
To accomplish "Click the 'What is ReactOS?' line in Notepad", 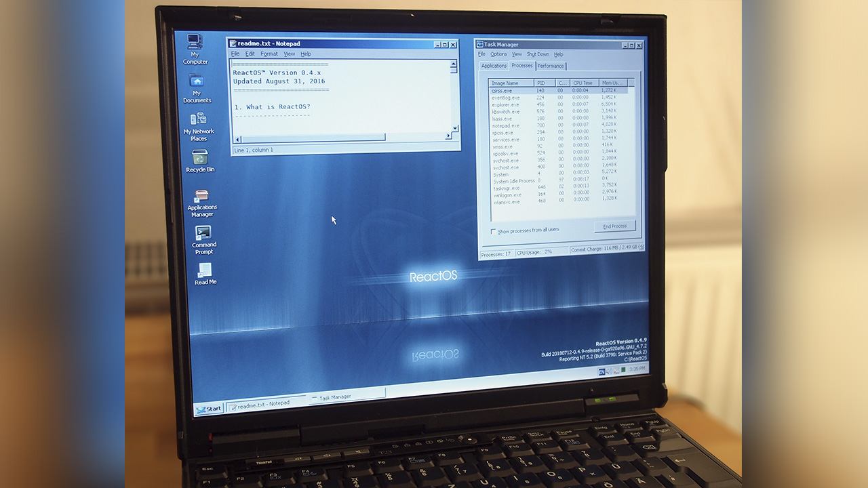I will [x=272, y=107].
